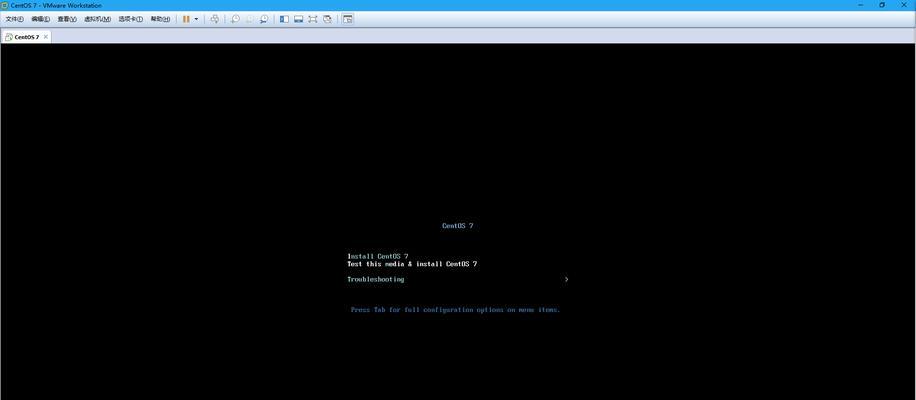Click the Troubleshooting submenu arrow
This screenshot has height=400, width=916.
tap(567, 279)
